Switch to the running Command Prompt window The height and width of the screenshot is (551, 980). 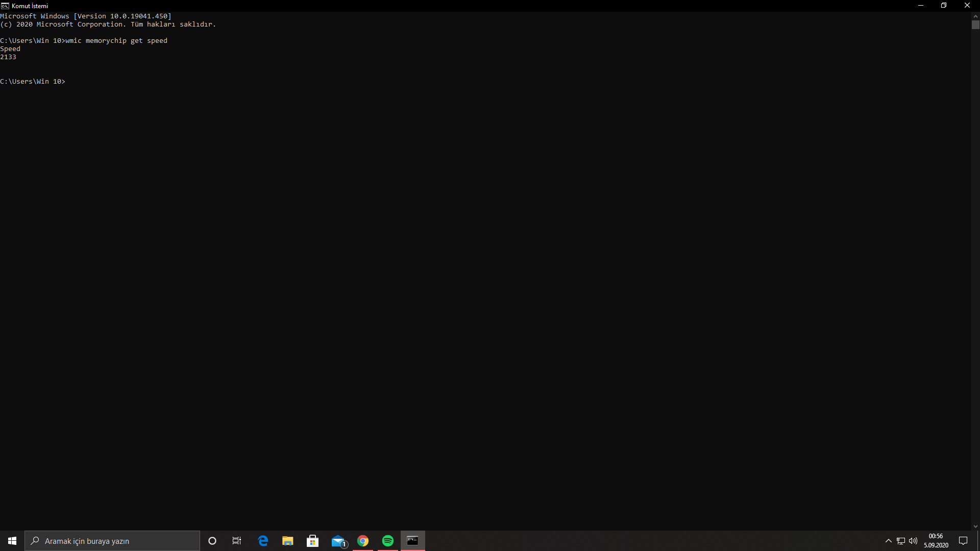click(412, 541)
